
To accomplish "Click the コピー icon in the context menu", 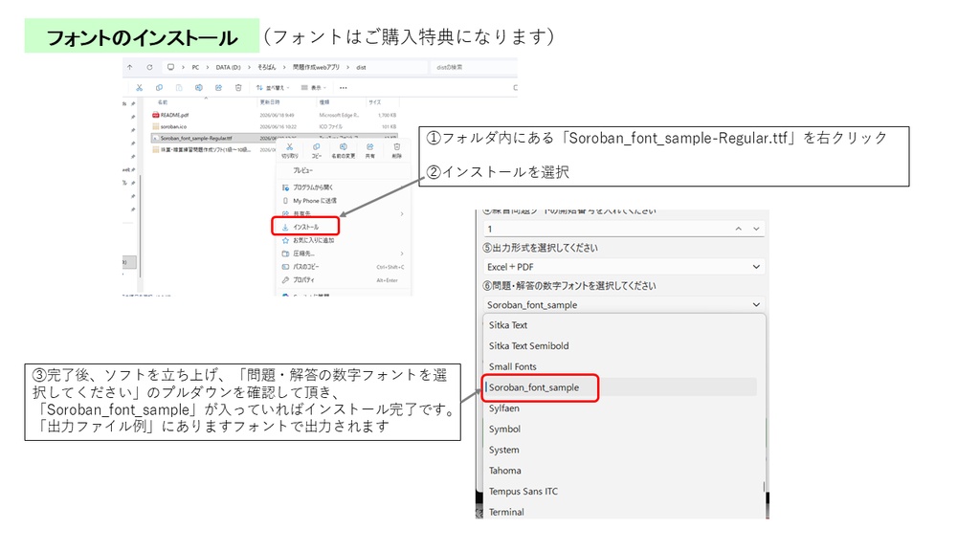I will click(x=316, y=146).
